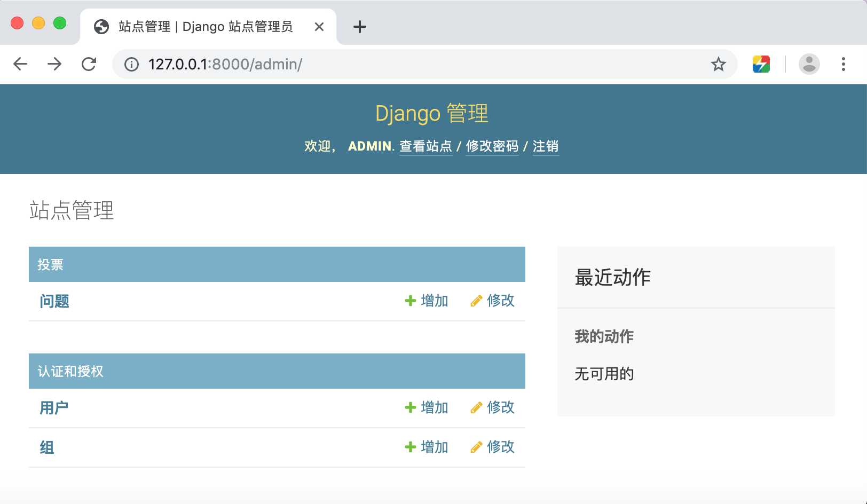Click 增加 in the 用户 row
This screenshot has width=867, height=504.
[x=427, y=408]
